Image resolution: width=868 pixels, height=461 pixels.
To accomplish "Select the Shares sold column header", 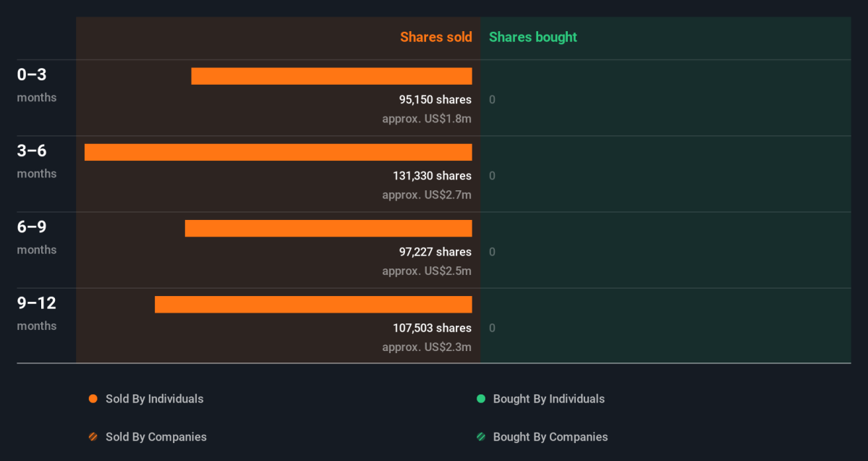I will click(x=436, y=37).
